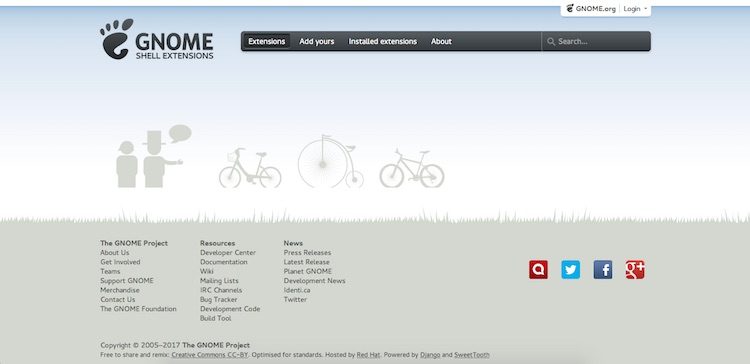Viewport: 750px width, 364px height.
Task: Open the Google Plus icon
Action: point(635,270)
